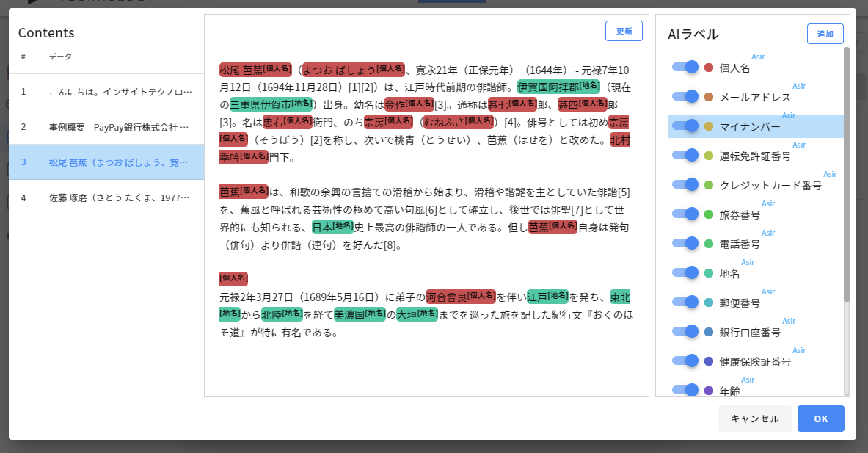Select content row 3 松尾 芭蕉
The width and height of the screenshot is (868, 453).
106,162
